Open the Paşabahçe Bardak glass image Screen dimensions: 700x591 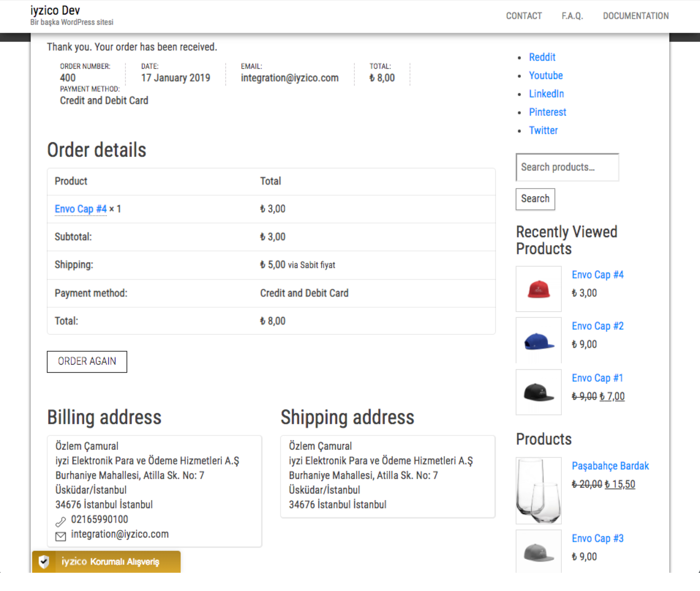coord(538,490)
